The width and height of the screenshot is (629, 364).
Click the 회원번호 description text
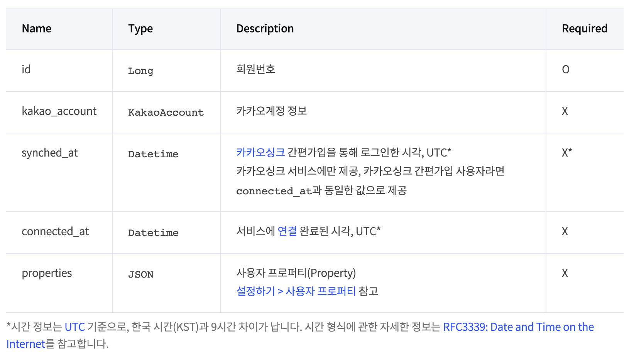click(x=255, y=69)
